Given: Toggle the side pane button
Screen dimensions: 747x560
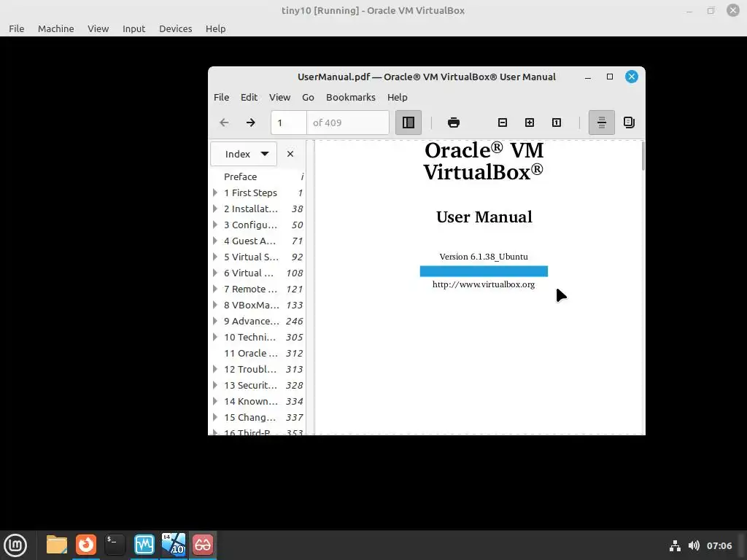Looking at the screenshot, I should click(x=409, y=122).
